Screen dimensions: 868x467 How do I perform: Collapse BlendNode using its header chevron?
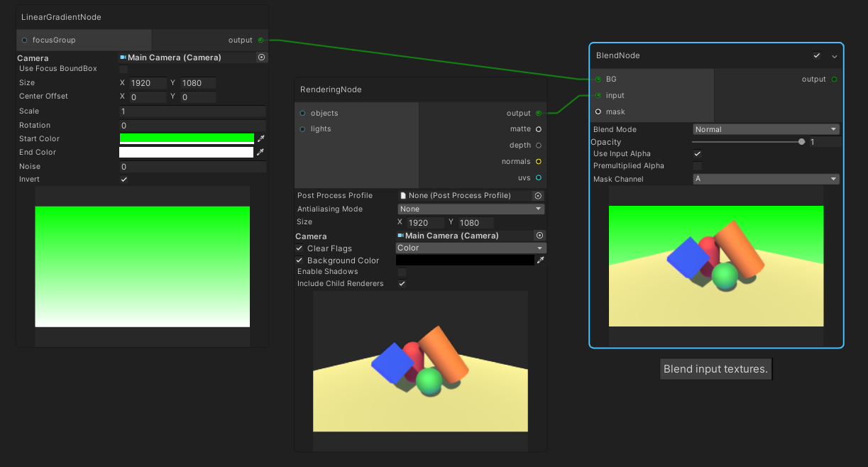pos(834,55)
